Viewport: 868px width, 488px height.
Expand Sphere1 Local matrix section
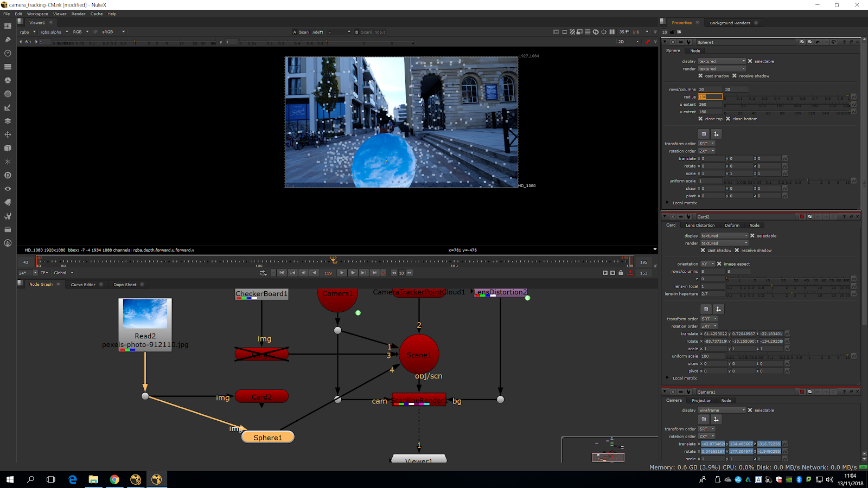668,203
